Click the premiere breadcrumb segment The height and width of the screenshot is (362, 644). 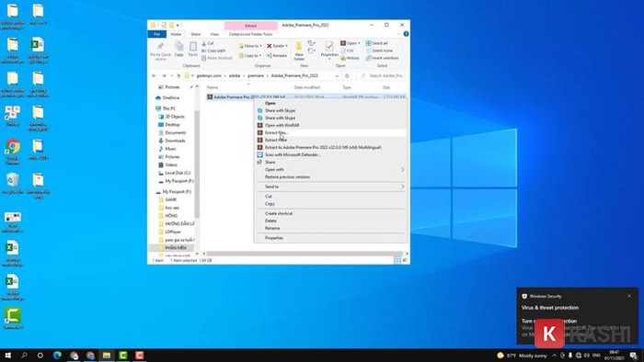click(x=256, y=76)
